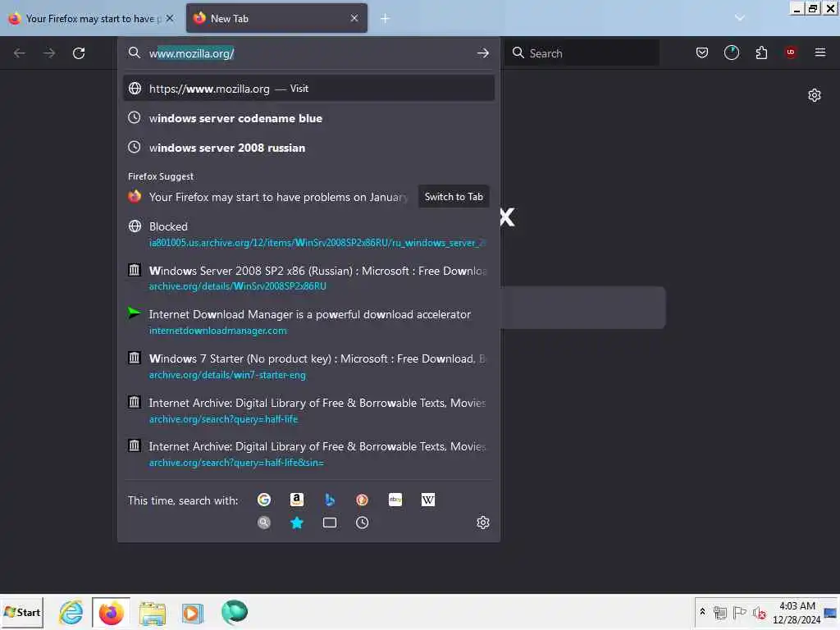
Task: Open archive.org half-life&sin= search result
Action: [308, 454]
